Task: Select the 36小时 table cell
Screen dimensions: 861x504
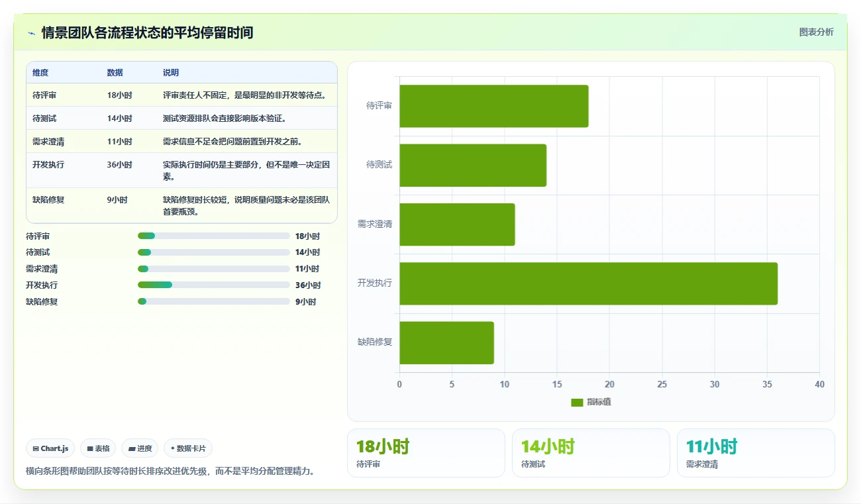Action: (129, 171)
